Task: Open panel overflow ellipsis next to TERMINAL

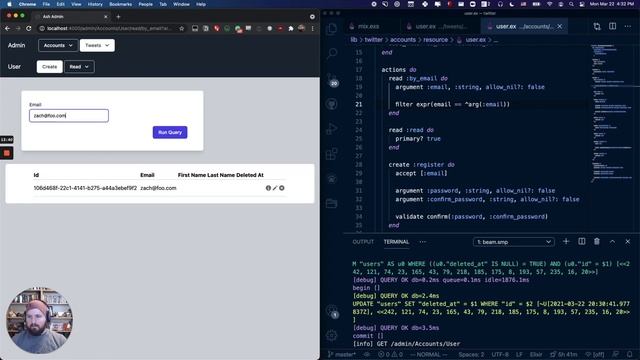Action: (422, 242)
